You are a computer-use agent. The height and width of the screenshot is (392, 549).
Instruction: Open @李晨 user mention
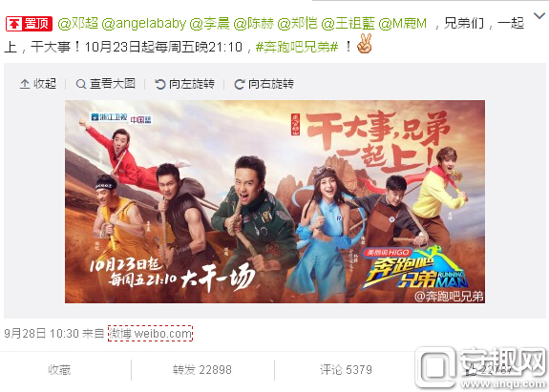coord(209,24)
